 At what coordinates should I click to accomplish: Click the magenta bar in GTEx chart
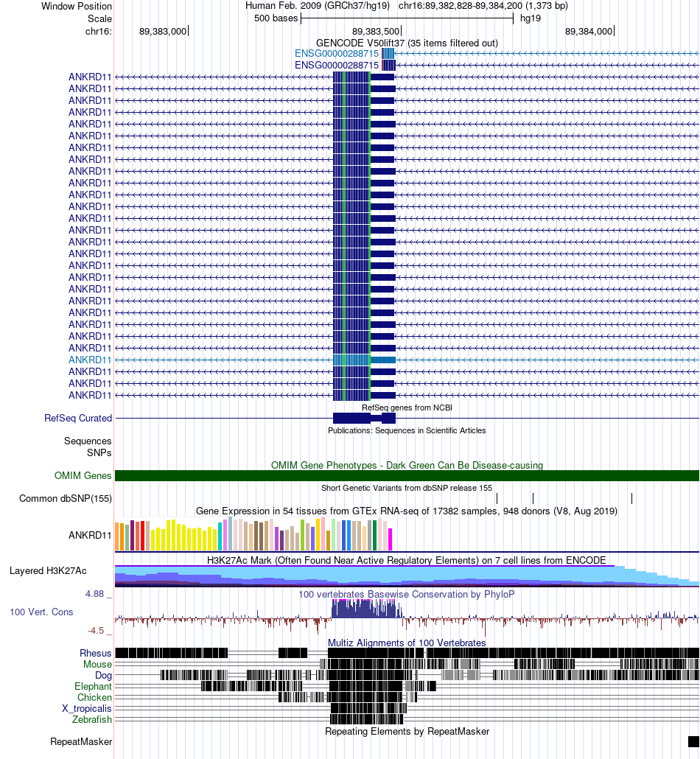coord(391,539)
